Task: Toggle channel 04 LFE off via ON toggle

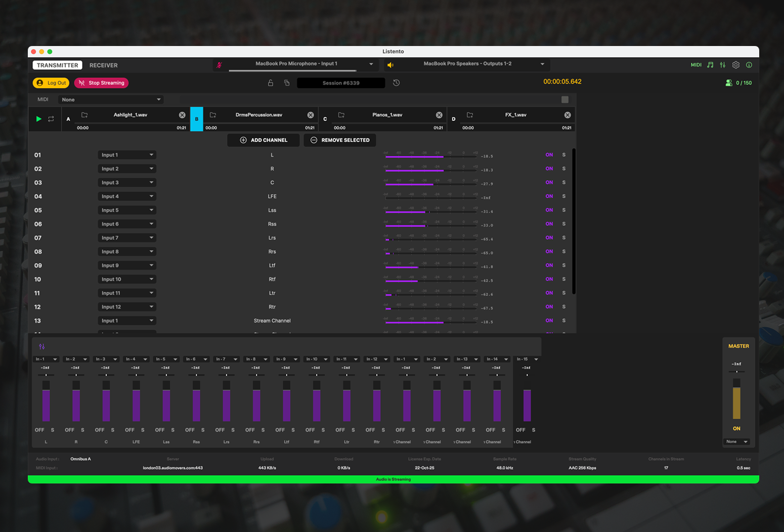Action: click(549, 196)
